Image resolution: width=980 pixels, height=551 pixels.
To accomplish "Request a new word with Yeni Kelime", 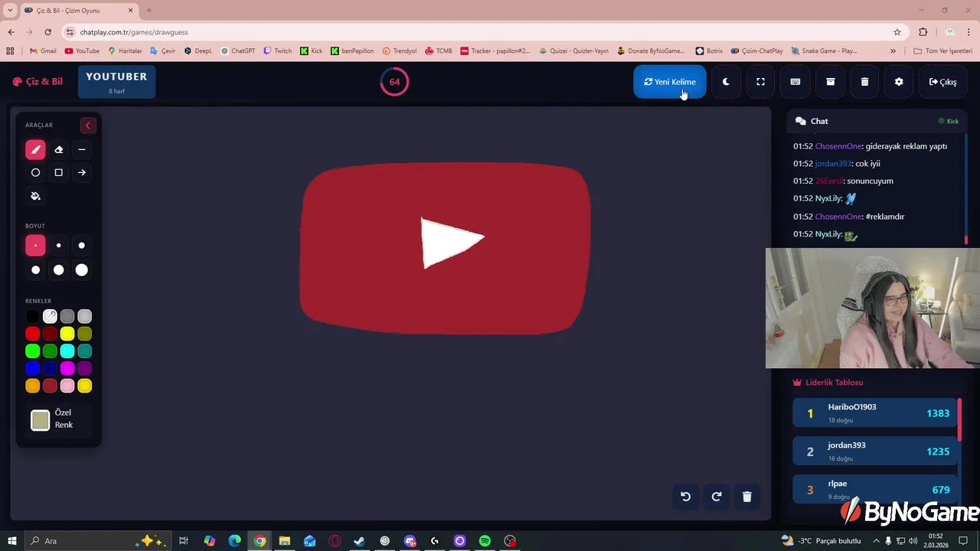I will pyautogui.click(x=670, y=82).
